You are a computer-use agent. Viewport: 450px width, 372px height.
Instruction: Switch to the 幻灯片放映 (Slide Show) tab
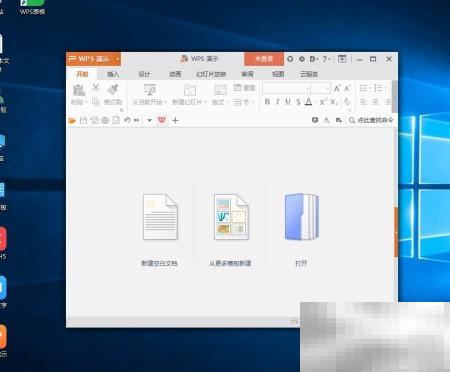(x=211, y=74)
